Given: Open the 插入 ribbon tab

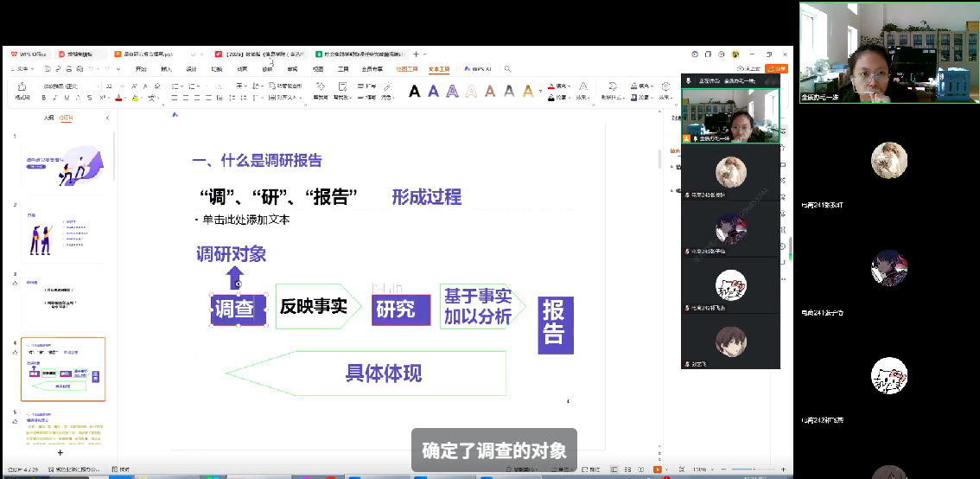Looking at the screenshot, I should tap(166, 68).
